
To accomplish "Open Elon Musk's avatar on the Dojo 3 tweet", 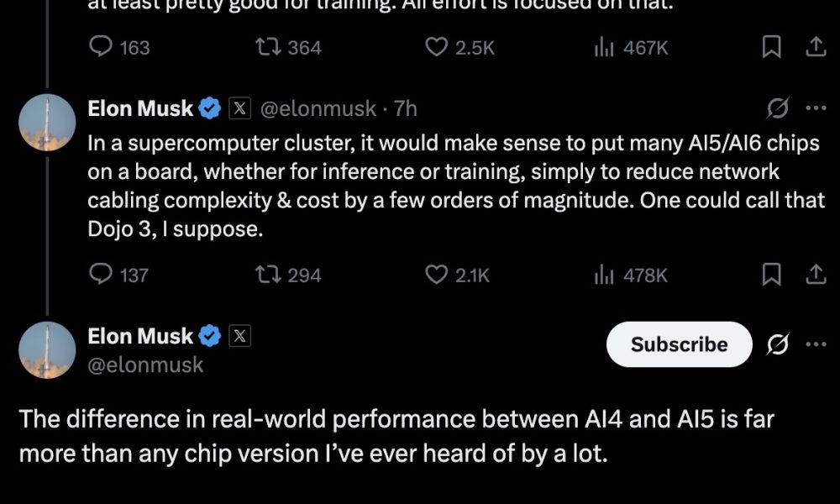I will click(48, 123).
